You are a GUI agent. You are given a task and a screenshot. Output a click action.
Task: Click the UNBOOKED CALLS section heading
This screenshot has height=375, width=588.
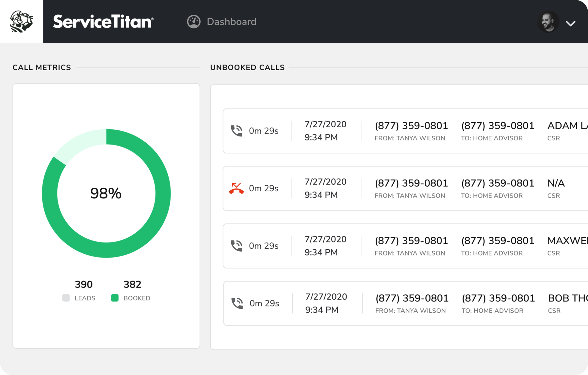click(247, 67)
